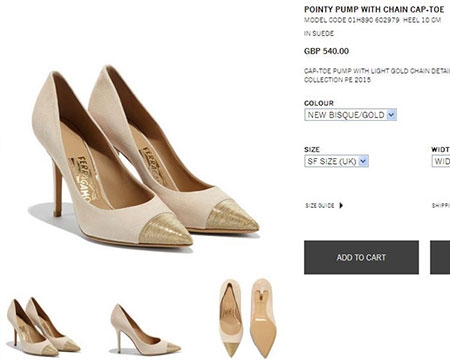Click the cut-off dark button beside Add to Cart

[440, 257]
